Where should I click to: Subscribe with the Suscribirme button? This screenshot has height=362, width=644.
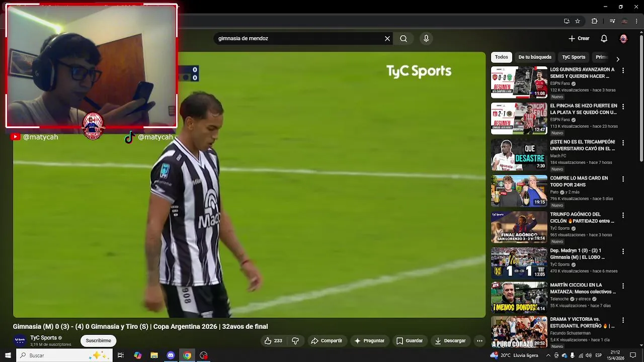coord(98,341)
